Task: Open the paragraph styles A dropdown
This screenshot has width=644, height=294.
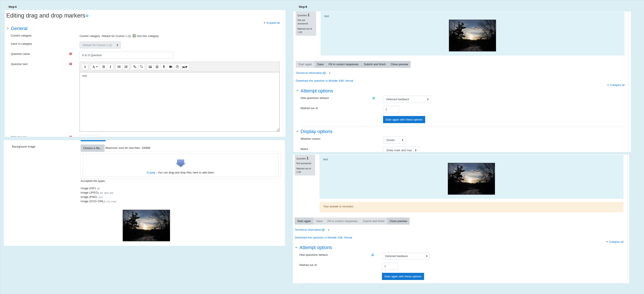Action: pyautogui.click(x=95, y=67)
